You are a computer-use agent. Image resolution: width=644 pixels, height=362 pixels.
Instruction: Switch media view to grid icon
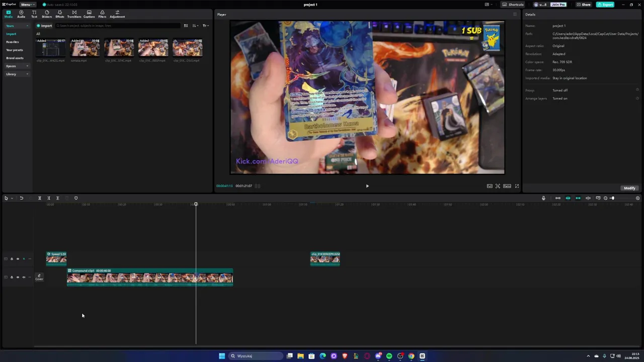186,26
